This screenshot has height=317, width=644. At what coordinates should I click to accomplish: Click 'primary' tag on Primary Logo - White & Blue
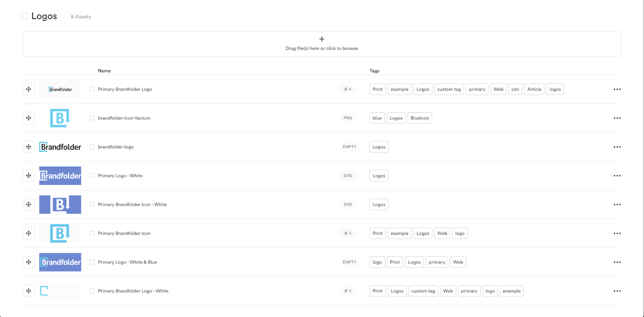point(437,262)
